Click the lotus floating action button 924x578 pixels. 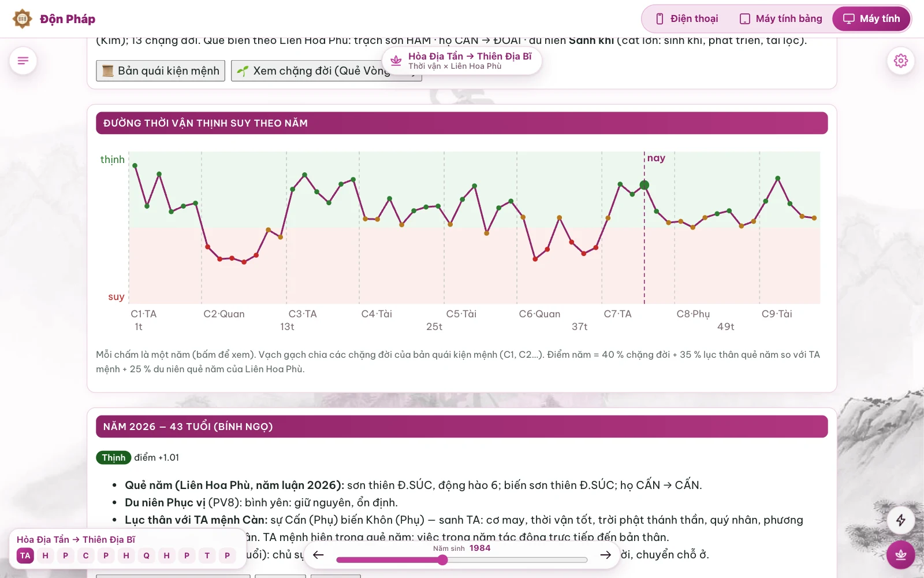901,555
